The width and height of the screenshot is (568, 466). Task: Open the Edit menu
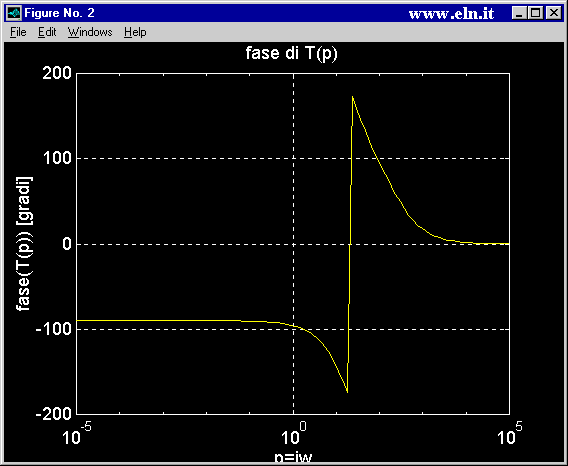[x=47, y=32]
